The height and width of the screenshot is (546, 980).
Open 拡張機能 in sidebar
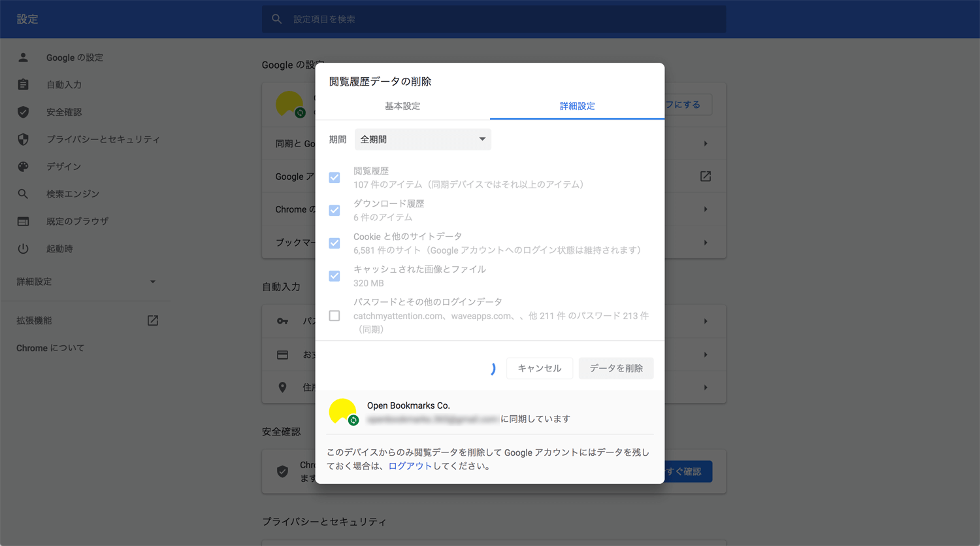[x=34, y=320]
